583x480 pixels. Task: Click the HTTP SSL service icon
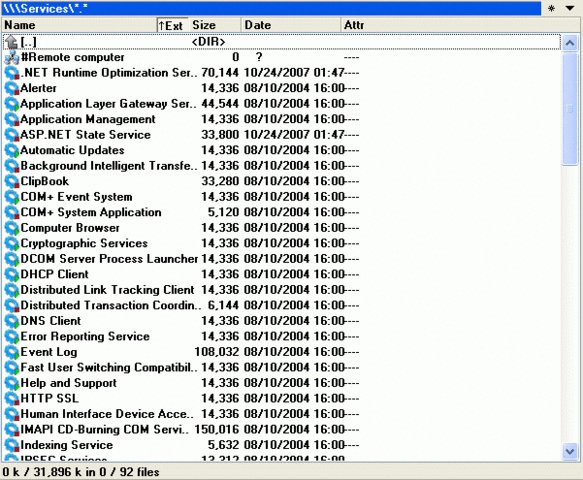coord(12,399)
